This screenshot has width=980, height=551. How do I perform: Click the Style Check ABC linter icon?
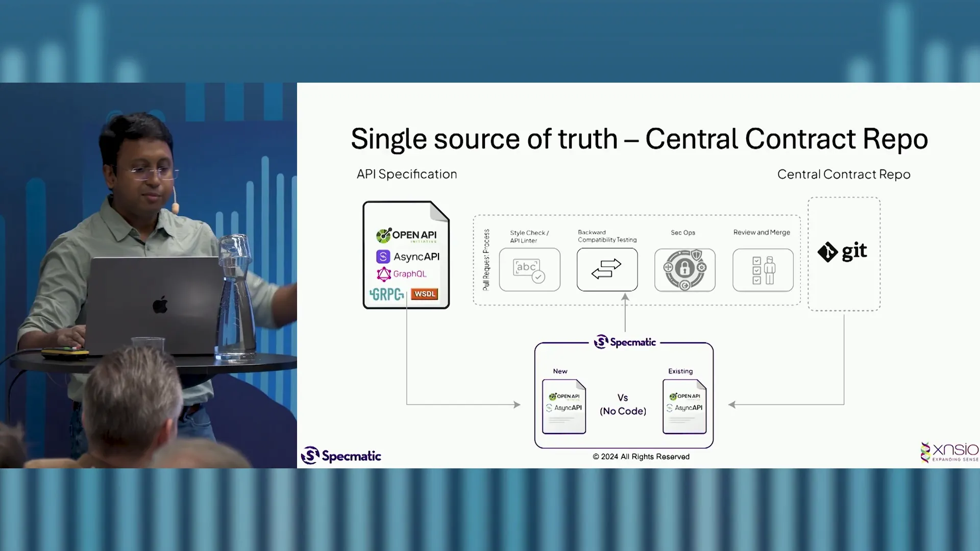click(529, 269)
